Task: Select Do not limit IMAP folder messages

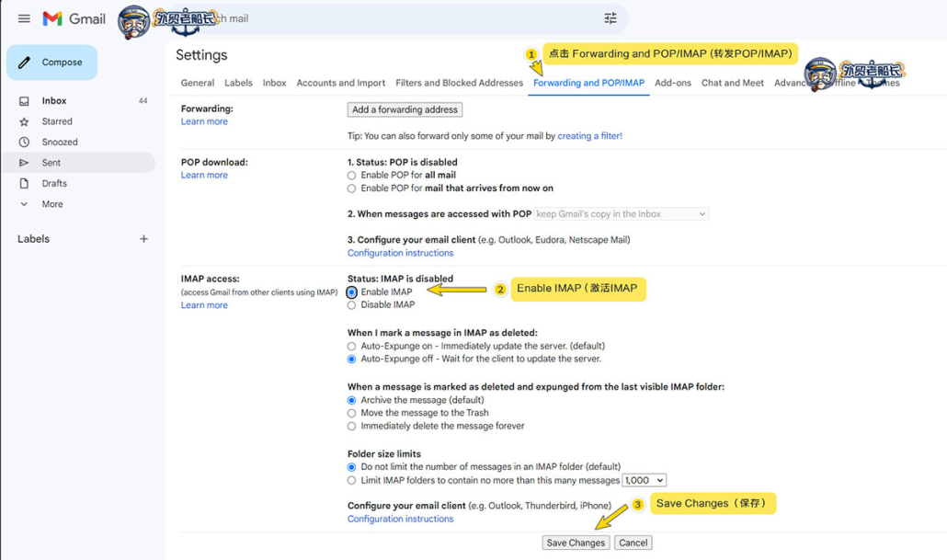Action: pyautogui.click(x=351, y=467)
